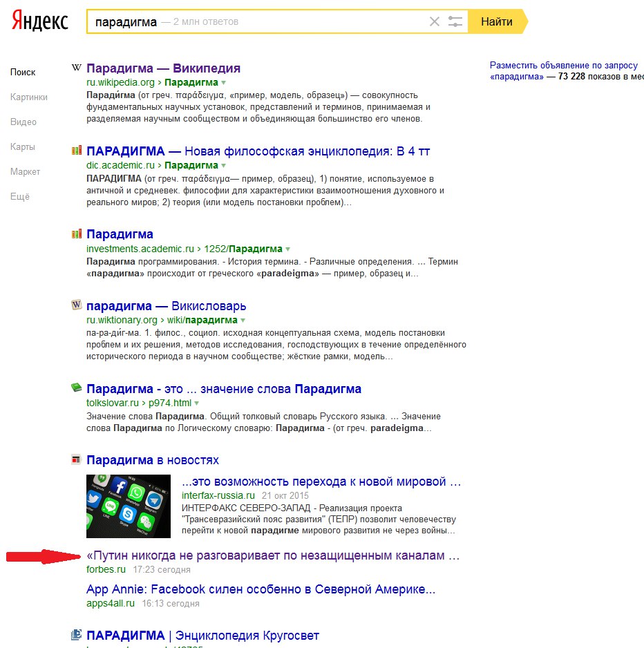Click the forbes.ru source link
Screen dimensions: 644x648
pos(106,569)
